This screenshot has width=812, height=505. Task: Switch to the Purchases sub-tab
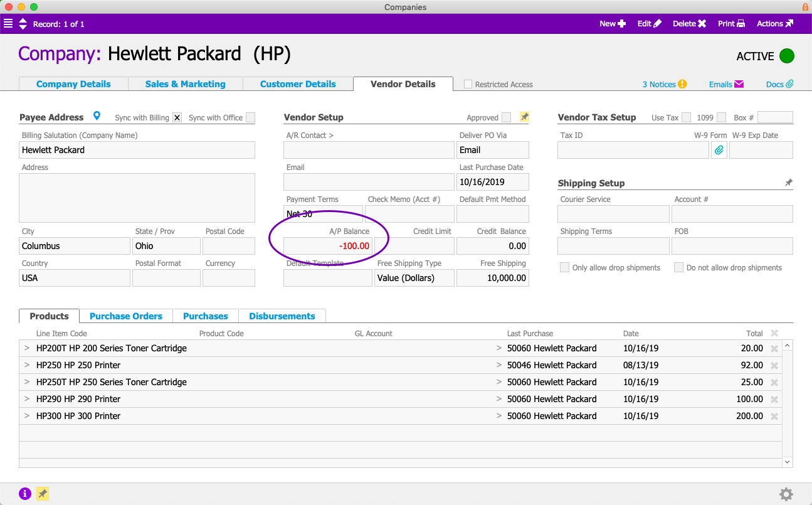pyautogui.click(x=206, y=316)
